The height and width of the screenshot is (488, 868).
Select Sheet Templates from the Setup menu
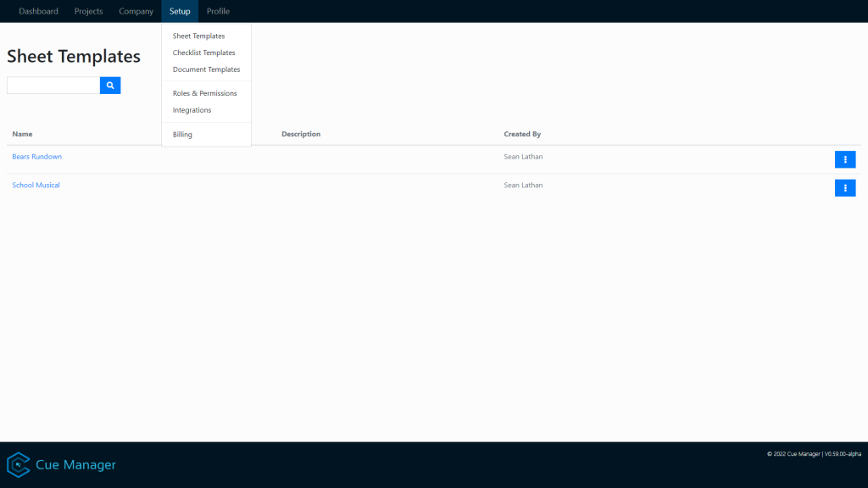click(198, 36)
